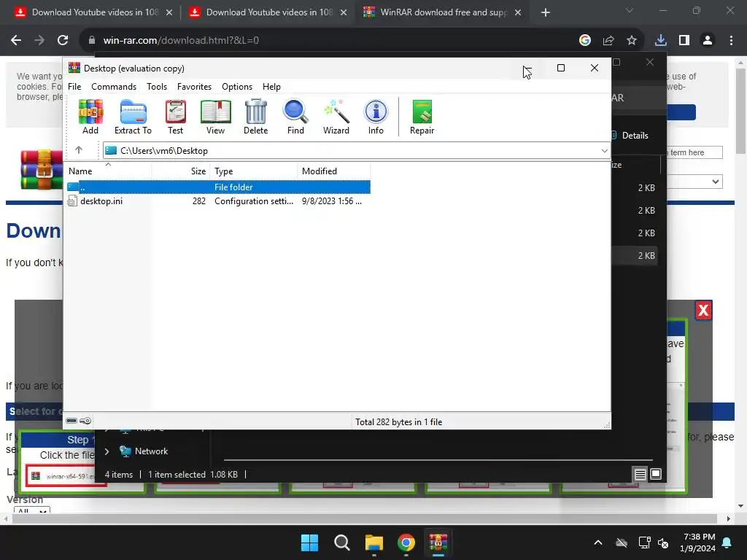
Task: Click the webpage vertical scrollbar
Action: [740, 111]
